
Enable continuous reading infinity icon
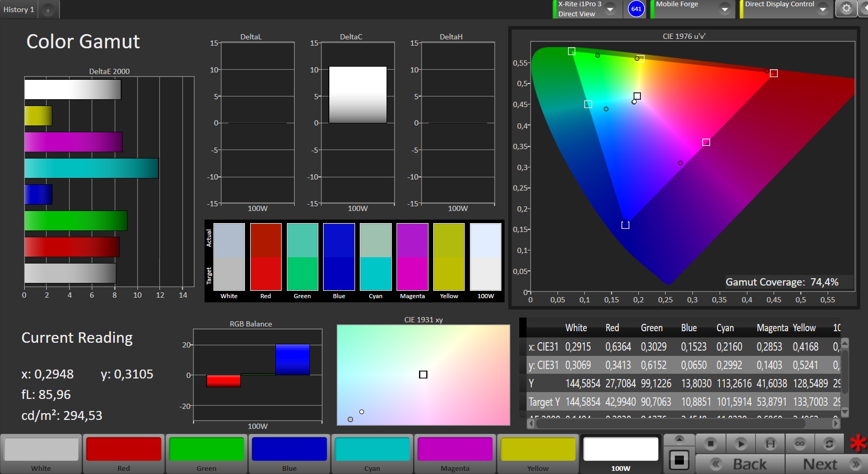tap(799, 444)
